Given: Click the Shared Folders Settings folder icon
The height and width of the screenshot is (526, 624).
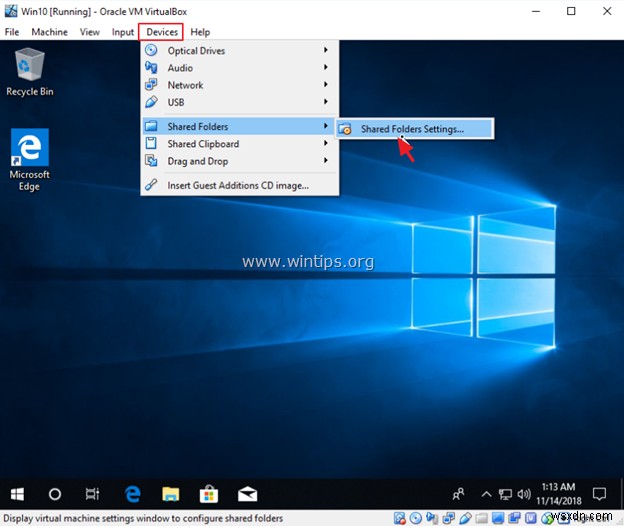Looking at the screenshot, I should click(345, 129).
